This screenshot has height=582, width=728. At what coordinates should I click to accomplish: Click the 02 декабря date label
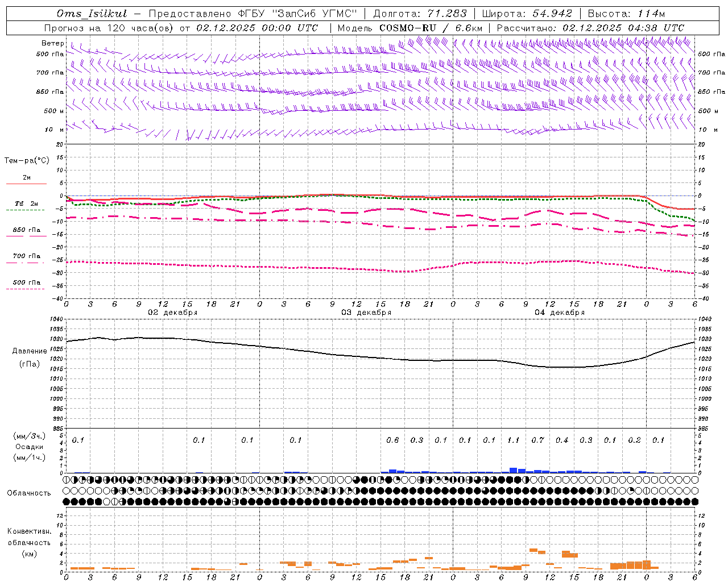pyautogui.click(x=172, y=313)
